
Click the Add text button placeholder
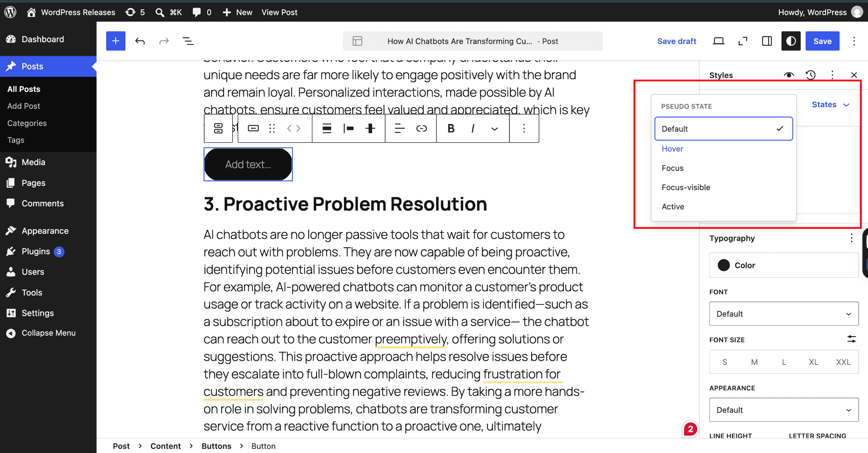tap(248, 164)
